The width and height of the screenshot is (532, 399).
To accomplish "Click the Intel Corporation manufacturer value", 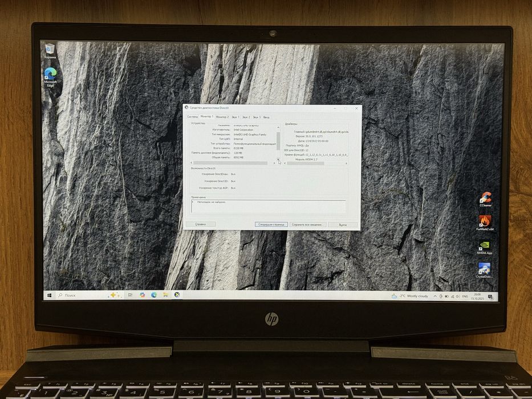I will (x=243, y=129).
